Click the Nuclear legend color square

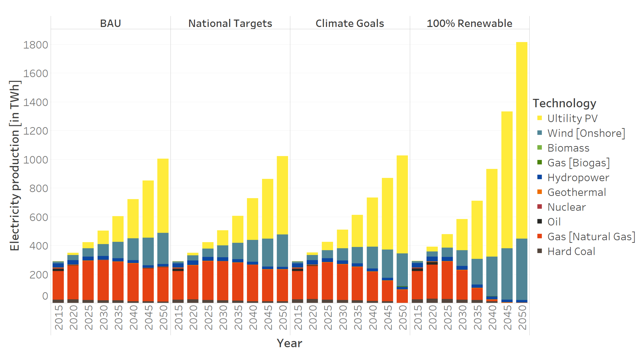click(539, 207)
